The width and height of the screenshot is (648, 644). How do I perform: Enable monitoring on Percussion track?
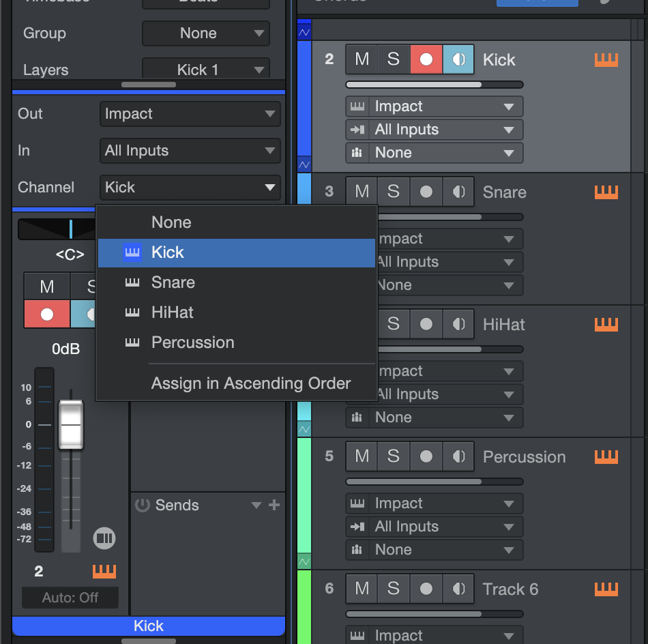click(x=458, y=456)
